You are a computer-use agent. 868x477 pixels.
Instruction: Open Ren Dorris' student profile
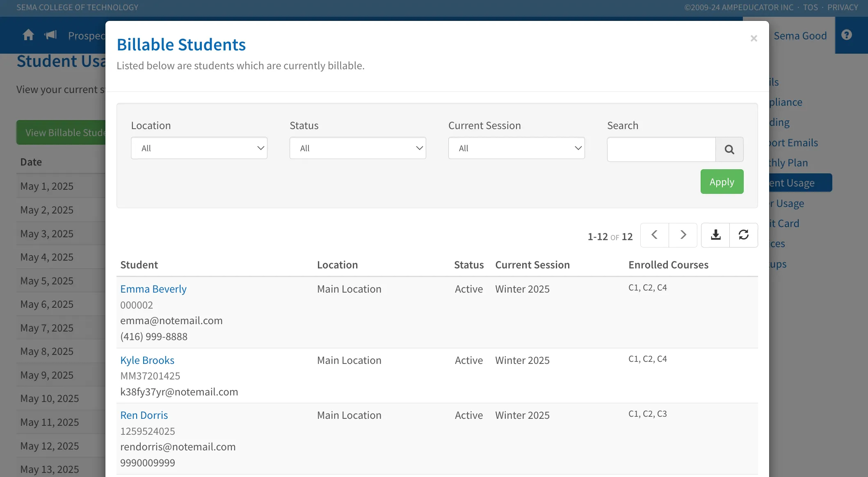pos(144,415)
